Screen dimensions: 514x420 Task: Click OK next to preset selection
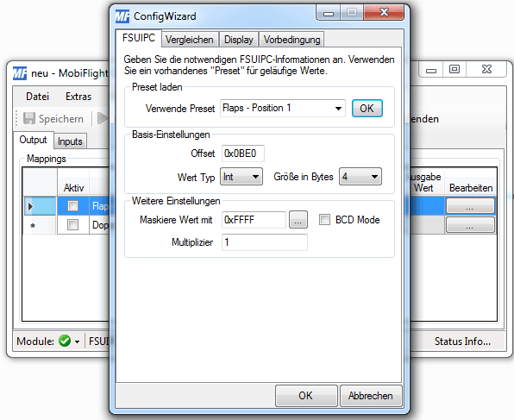point(367,108)
